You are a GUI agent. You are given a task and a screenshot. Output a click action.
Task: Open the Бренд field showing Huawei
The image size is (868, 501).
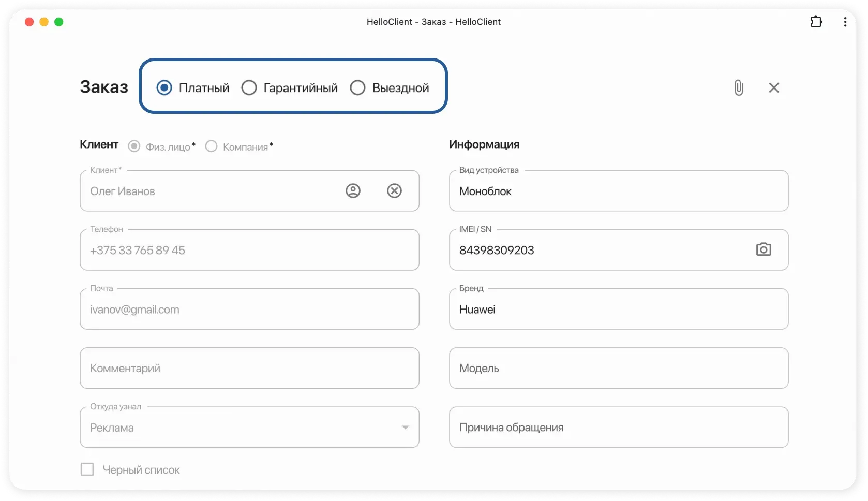(x=618, y=309)
